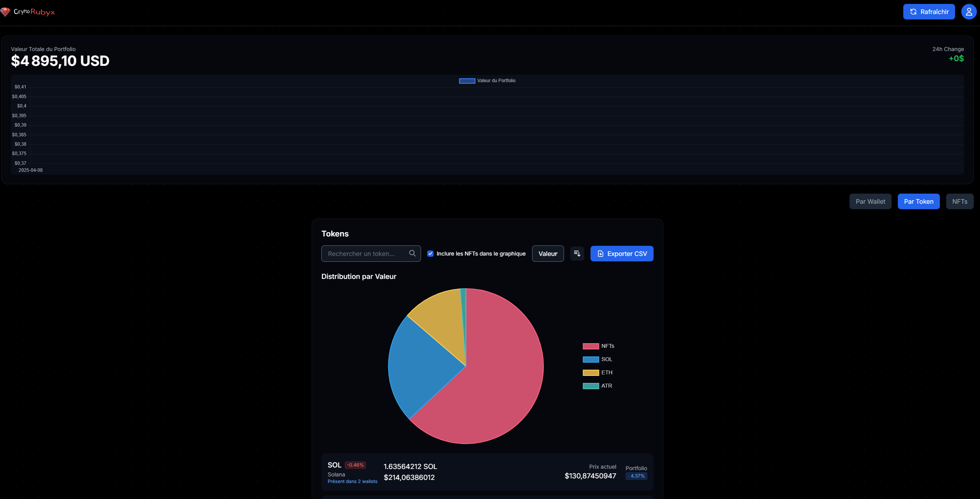Open the Valeur sorting dropdown
Image resolution: width=980 pixels, height=499 pixels.
tap(548, 254)
